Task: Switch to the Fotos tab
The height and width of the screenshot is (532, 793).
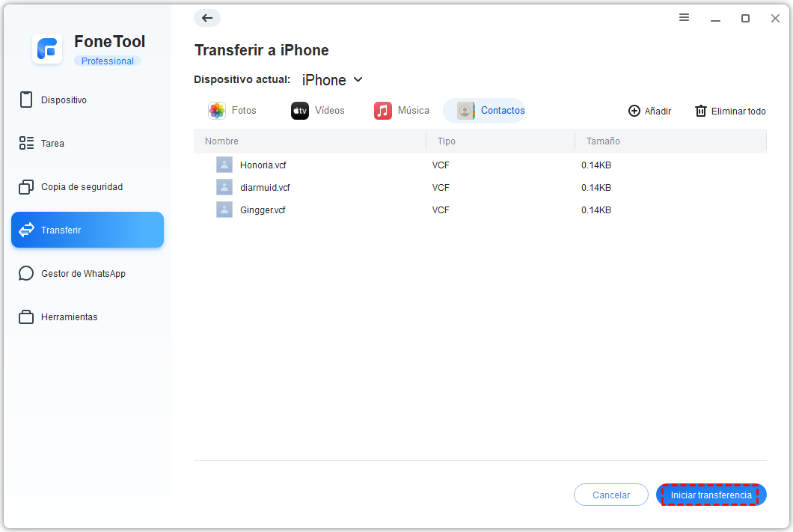Action: pos(233,111)
